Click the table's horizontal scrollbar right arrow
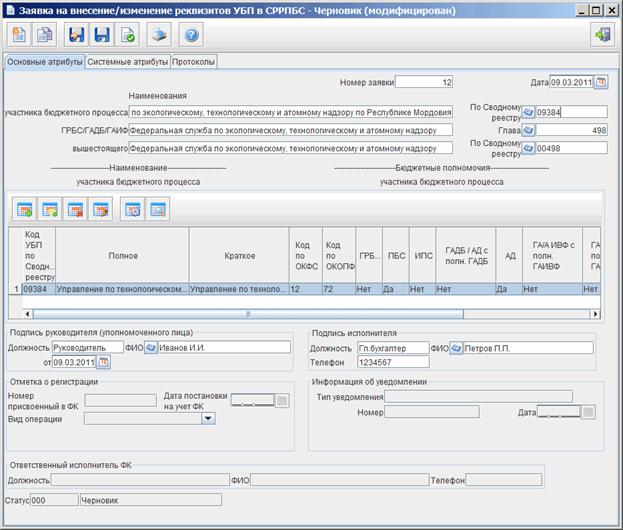This screenshot has width=623, height=530. [595, 314]
